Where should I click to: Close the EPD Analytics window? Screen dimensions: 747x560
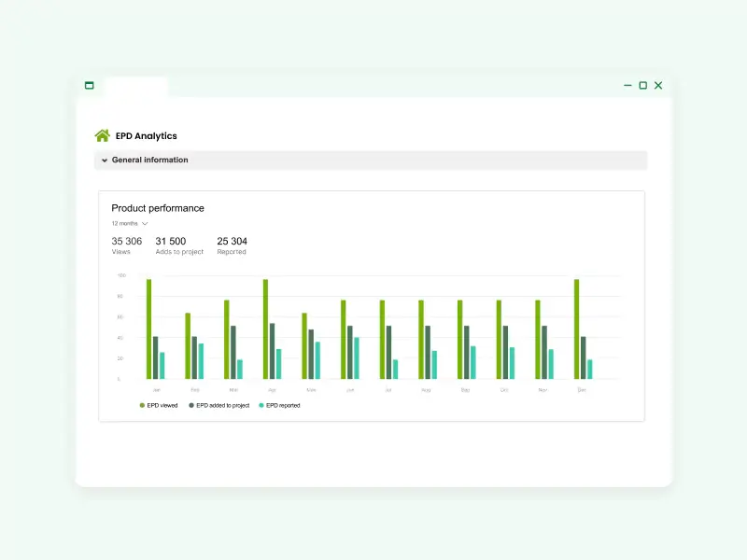pyautogui.click(x=658, y=85)
